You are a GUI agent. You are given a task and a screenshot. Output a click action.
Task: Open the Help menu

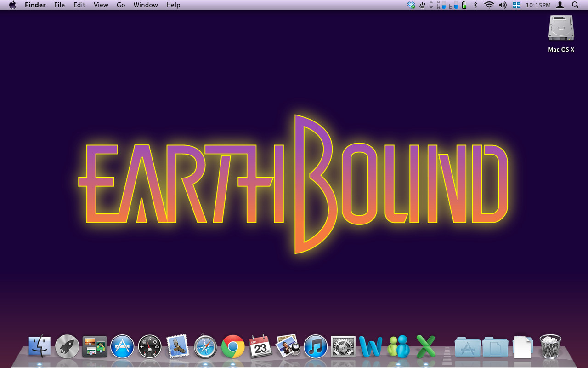[x=173, y=5]
